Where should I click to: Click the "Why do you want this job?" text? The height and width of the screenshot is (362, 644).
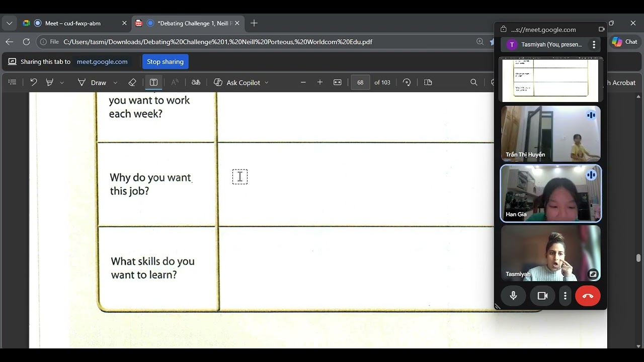[150, 184]
